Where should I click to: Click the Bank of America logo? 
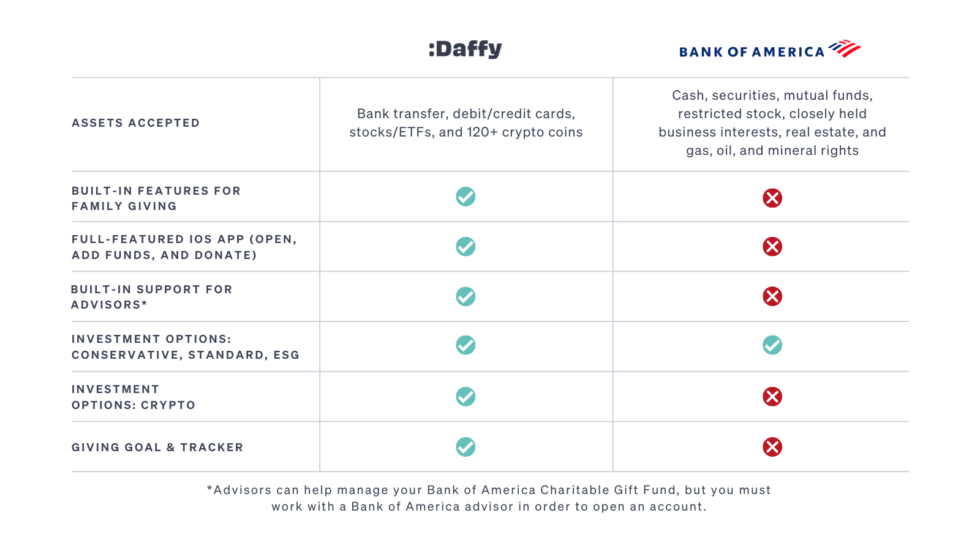[770, 50]
